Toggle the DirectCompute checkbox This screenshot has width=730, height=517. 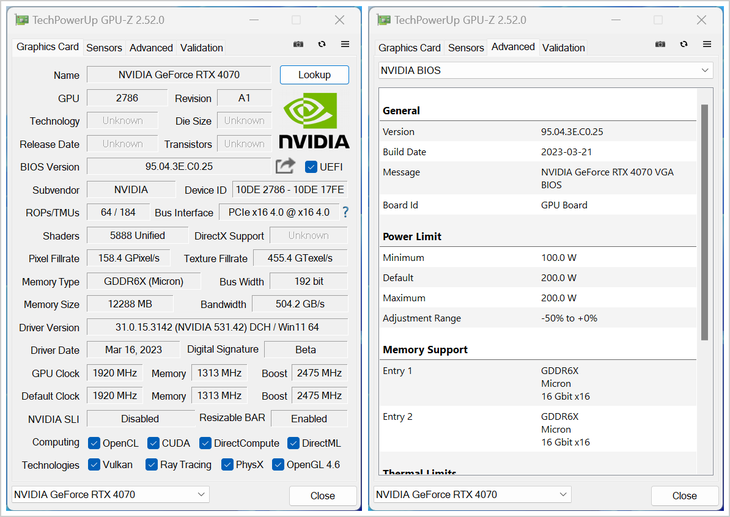(205, 443)
